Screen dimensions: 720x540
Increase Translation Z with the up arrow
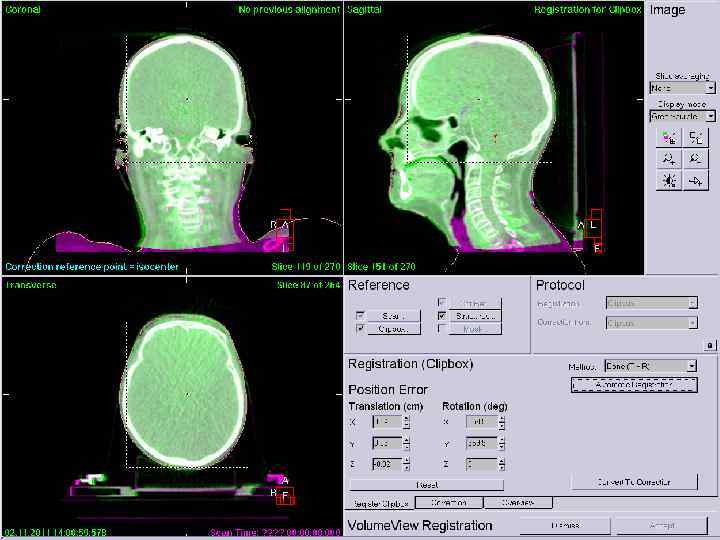[x=406, y=461]
